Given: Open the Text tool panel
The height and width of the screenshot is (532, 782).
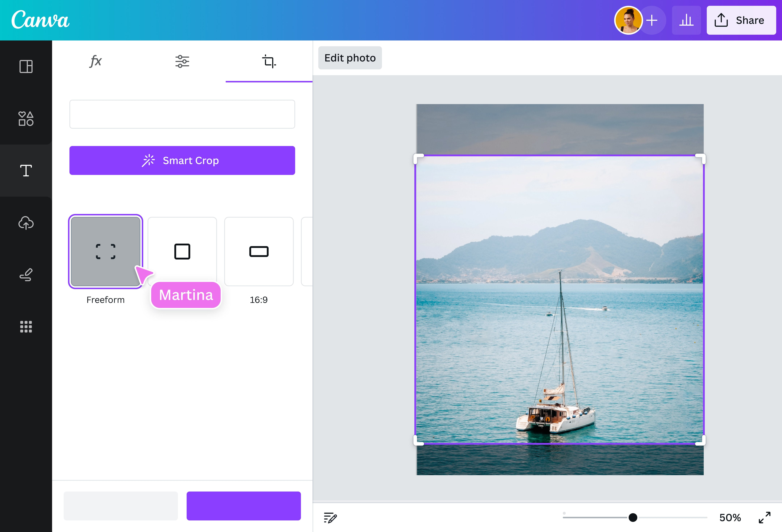Looking at the screenshot, I should tap(26, 170).
